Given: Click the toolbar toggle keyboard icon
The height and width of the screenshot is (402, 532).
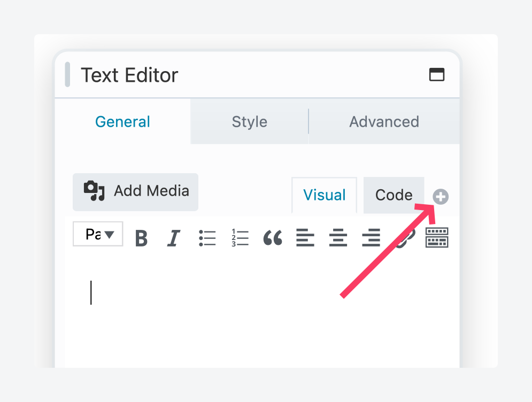Looking at the screenshot, I should (437, 237).
